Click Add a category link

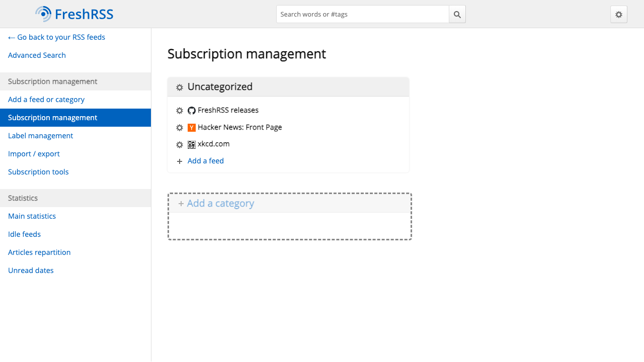[x=220, y=203]
